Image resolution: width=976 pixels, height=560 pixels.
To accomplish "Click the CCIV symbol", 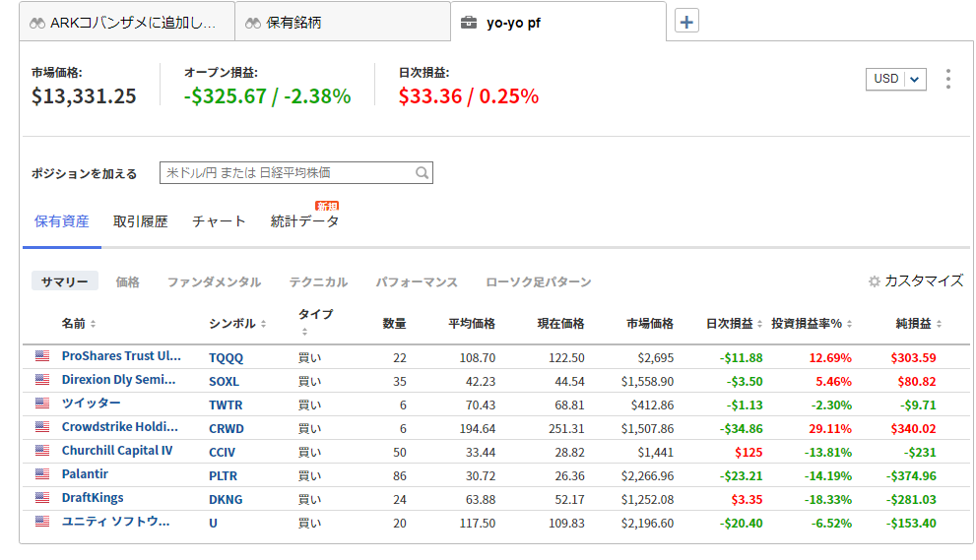I will point(223,453).
